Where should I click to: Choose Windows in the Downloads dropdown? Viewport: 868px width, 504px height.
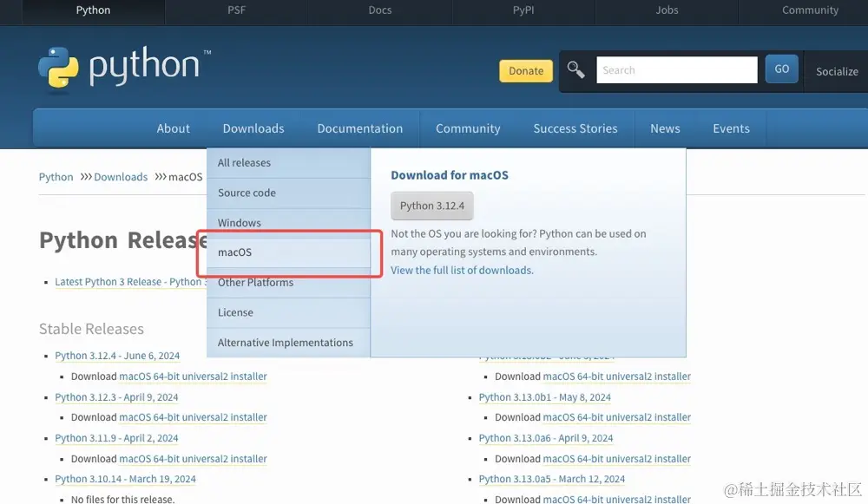[288, 223]
